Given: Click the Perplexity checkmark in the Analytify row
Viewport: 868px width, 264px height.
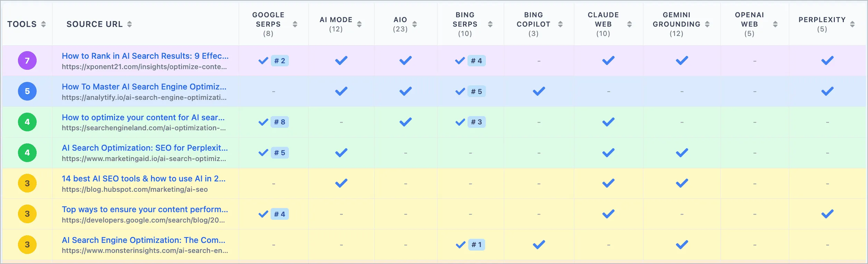Looking at the screenshot, I should click(x=827, y=91).
